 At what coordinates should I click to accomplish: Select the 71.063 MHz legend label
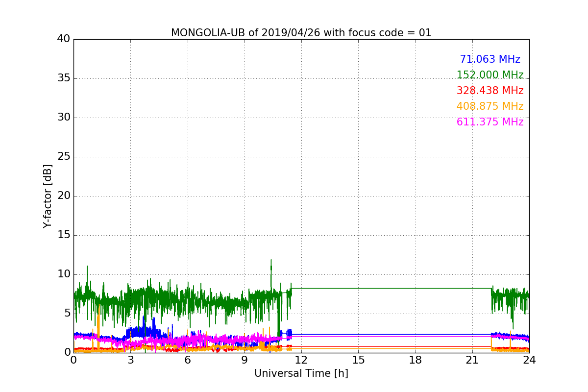click(x=490, y=59)
